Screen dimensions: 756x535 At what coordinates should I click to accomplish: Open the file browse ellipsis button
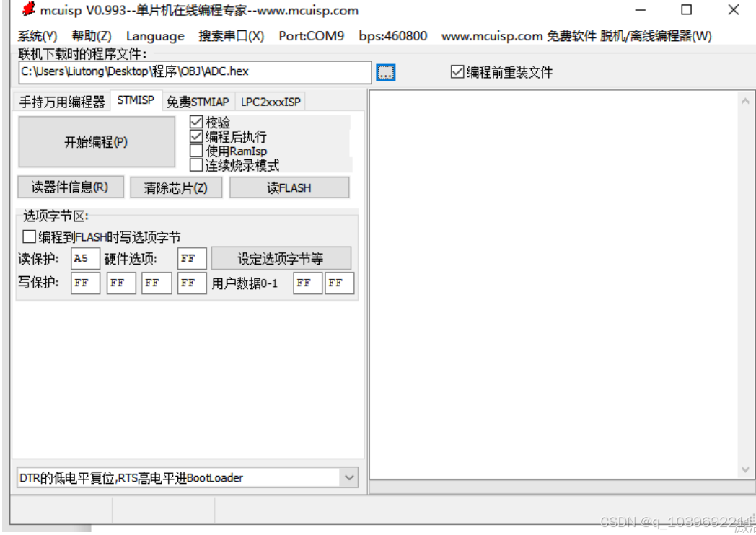point(386,72)
